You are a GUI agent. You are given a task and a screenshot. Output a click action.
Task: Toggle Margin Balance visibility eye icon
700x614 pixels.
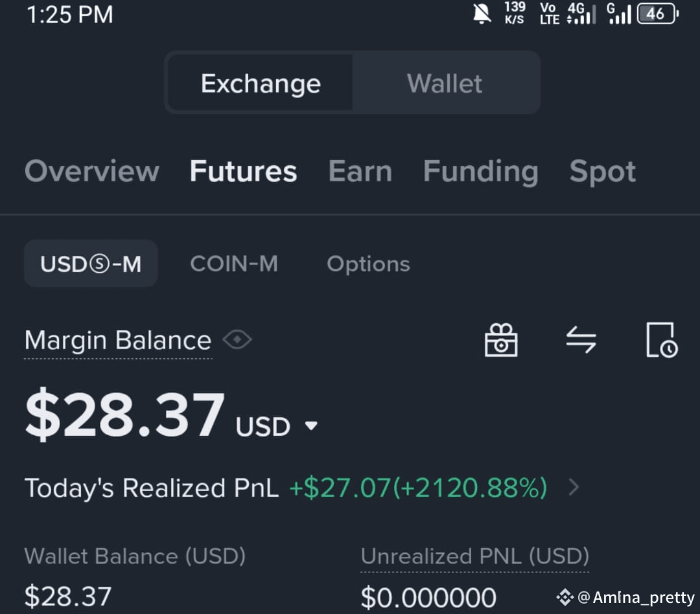(237, 339)
